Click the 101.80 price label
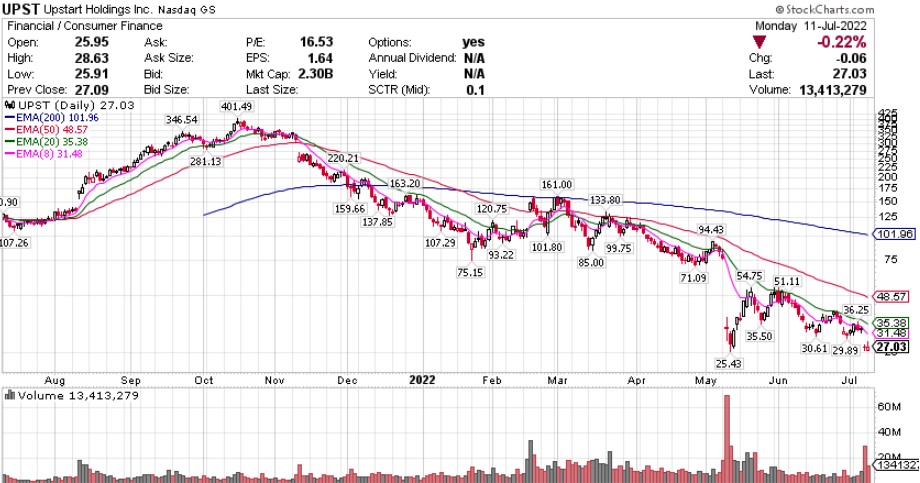 tap(547, 247)
